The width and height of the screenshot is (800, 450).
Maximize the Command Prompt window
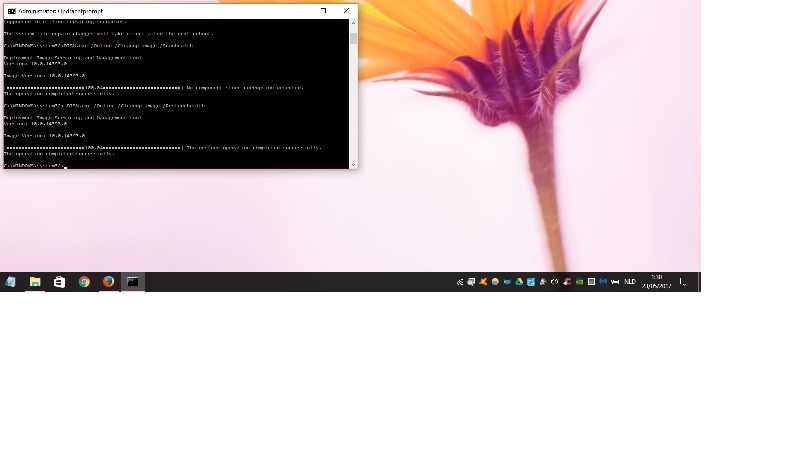323,11
